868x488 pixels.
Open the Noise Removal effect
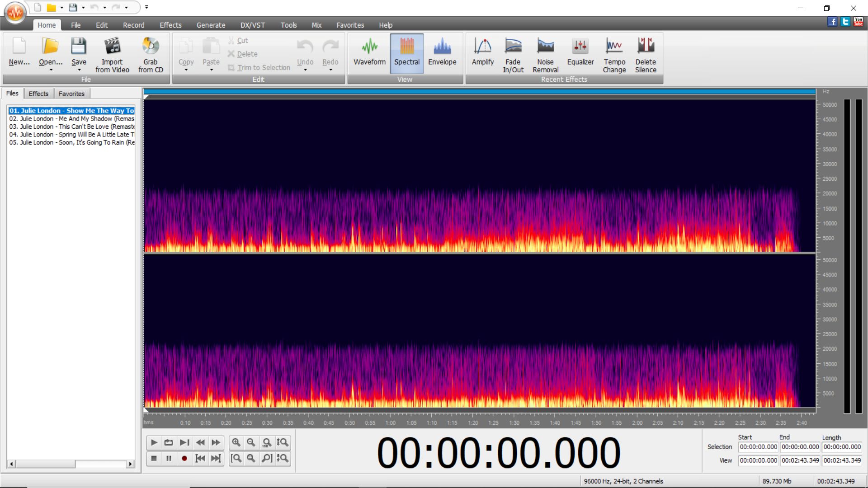click(x=545, y=55)
